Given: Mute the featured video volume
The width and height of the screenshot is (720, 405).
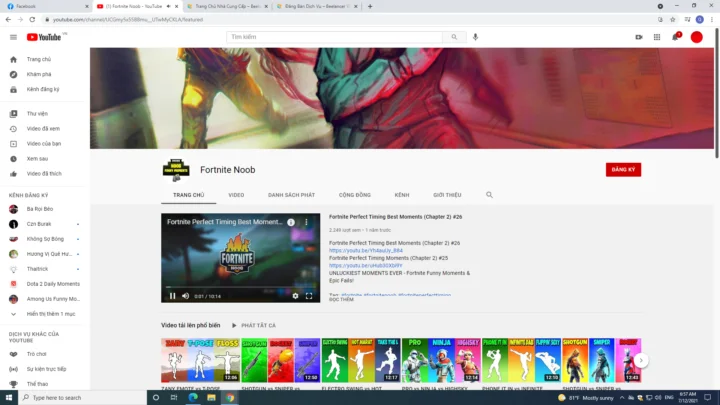Looking at the screenshot, I should (186, 296).
